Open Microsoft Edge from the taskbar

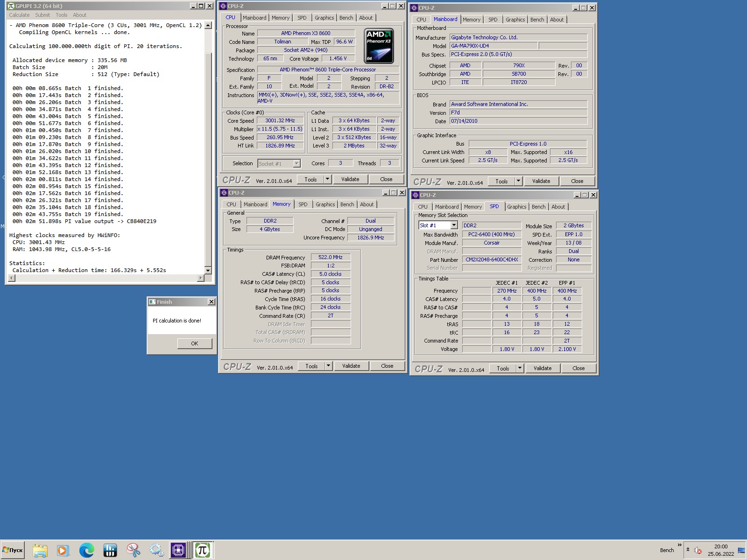click(86, 550)
